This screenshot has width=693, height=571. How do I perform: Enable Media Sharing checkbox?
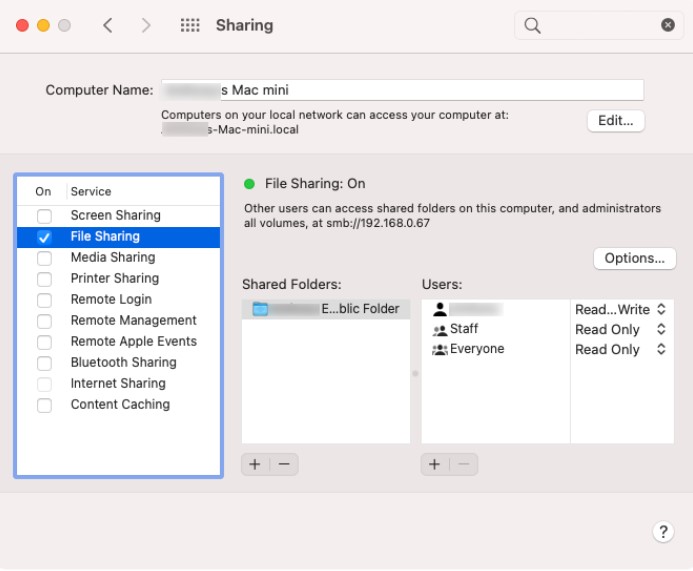[44, 258]
